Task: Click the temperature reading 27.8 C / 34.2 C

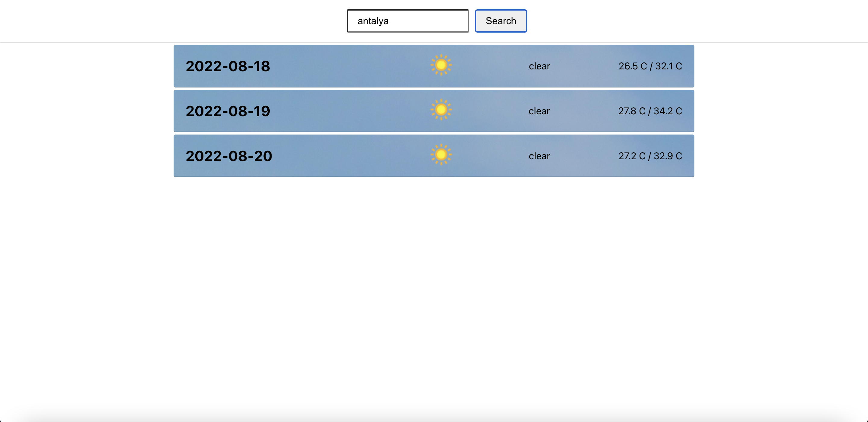Action: tap(650, 111)
